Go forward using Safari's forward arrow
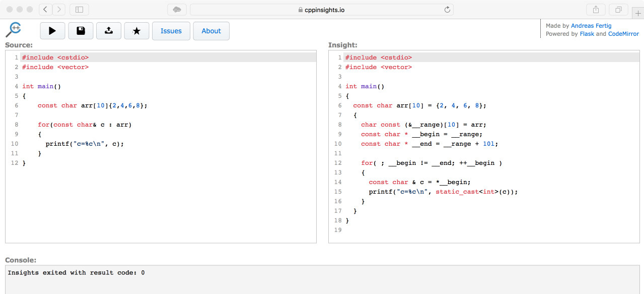This screenshot has height=294, width=644. (59, 10)
